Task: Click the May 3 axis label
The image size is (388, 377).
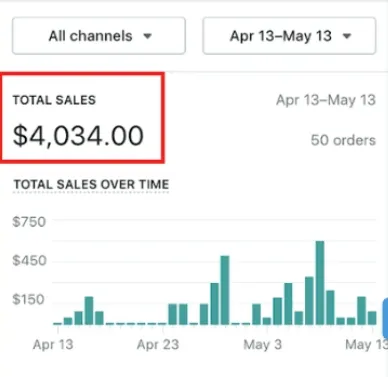Action: coord(263,344)
